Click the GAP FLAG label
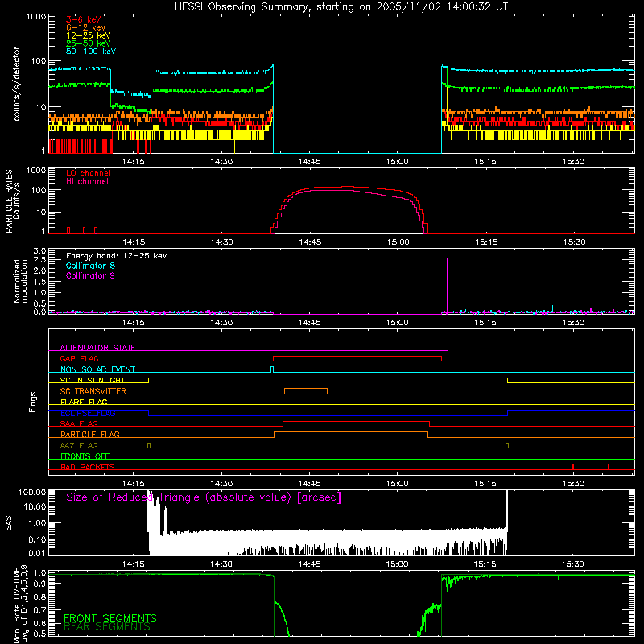Screen dimensions: 644x644 click(80, 358)
